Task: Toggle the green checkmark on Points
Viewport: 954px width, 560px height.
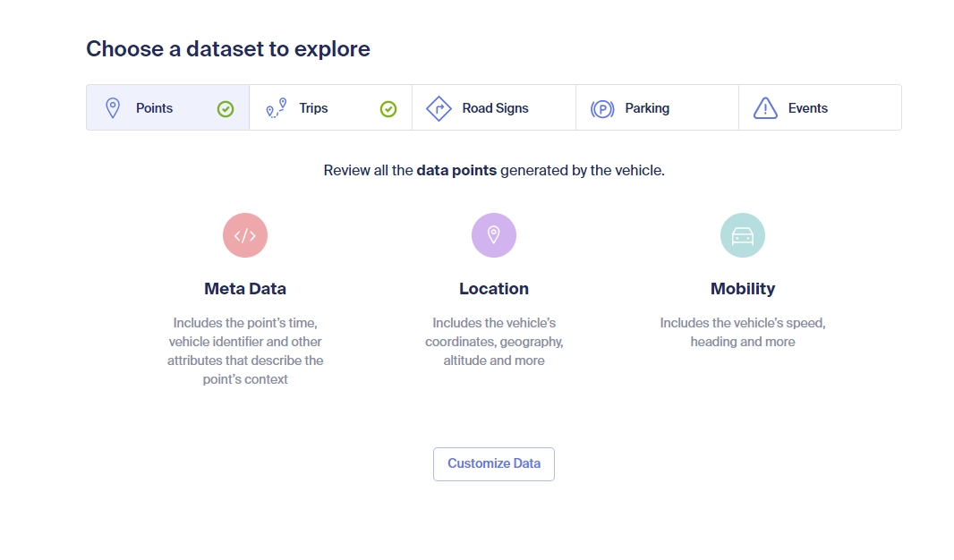Action: [x=226, y=108]
